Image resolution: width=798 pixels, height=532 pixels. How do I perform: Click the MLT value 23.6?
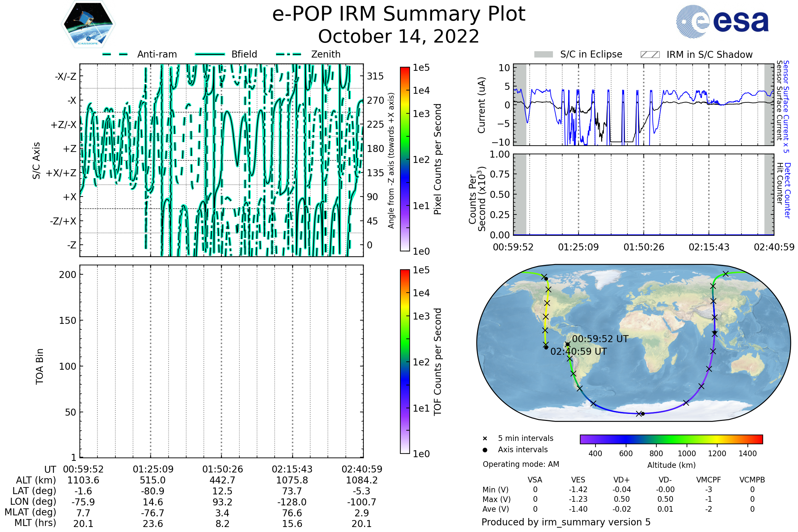pos(153,523)
